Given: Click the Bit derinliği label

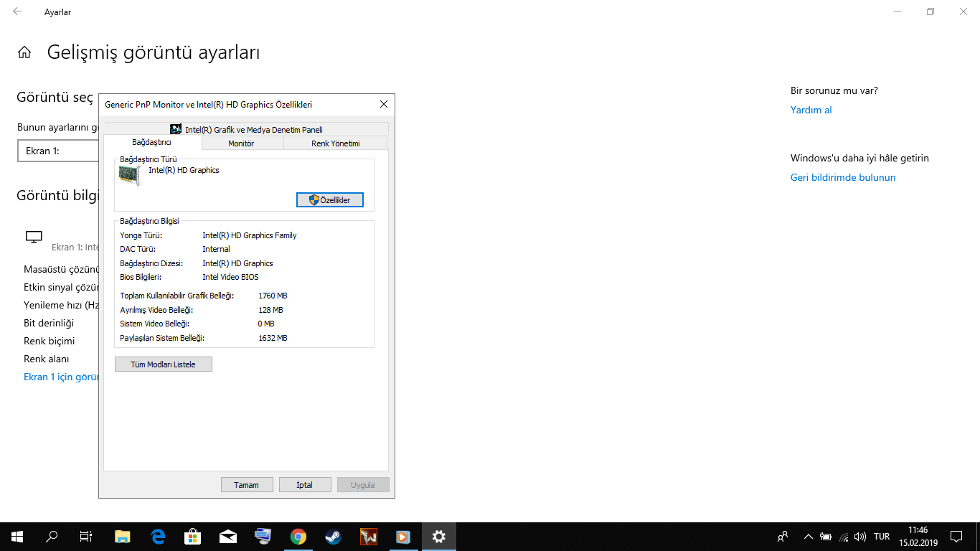Looking at the screenshot, I should 49,323.
